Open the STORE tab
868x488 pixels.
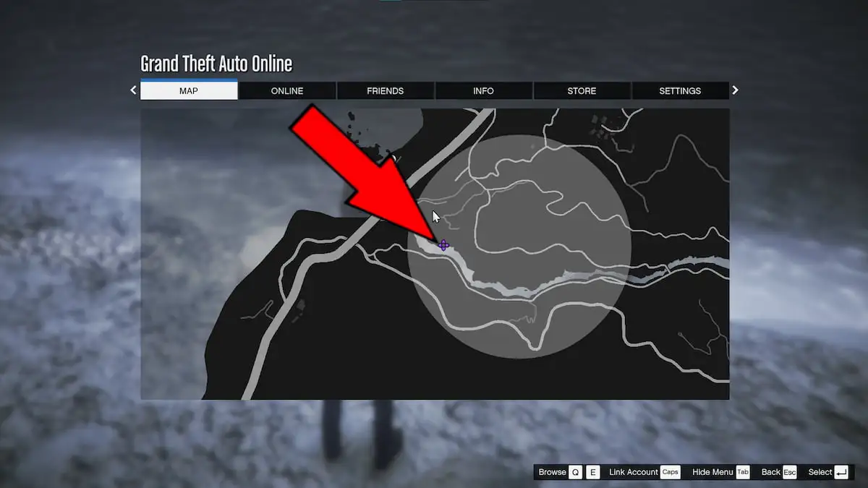pyautogui.click(x=582, y=90)
